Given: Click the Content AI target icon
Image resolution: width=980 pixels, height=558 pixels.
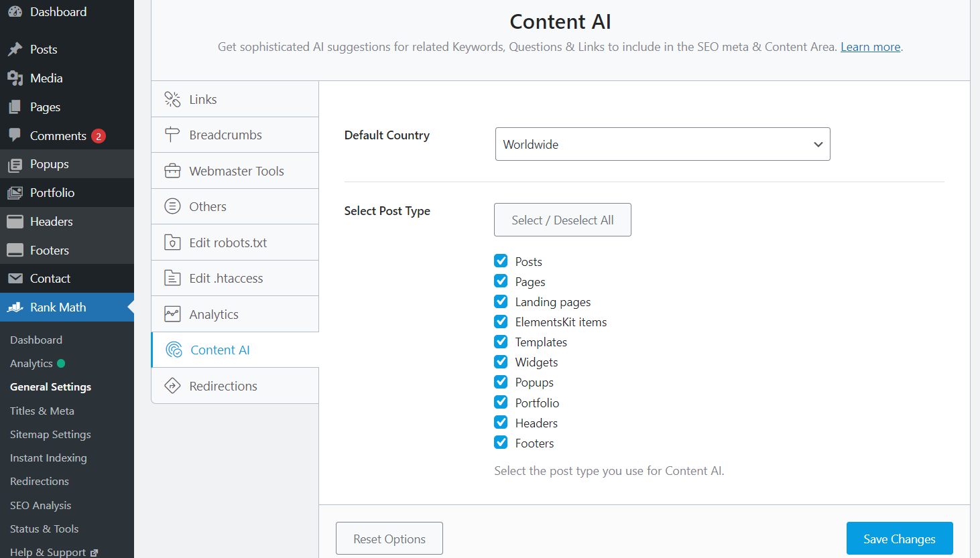Looking at the screenshot, I should [174, 350].
